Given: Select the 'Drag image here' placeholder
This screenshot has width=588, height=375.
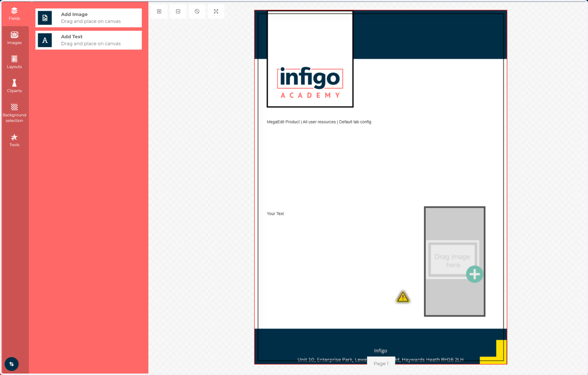Looking at the screenshot, I should click(455, 261).
